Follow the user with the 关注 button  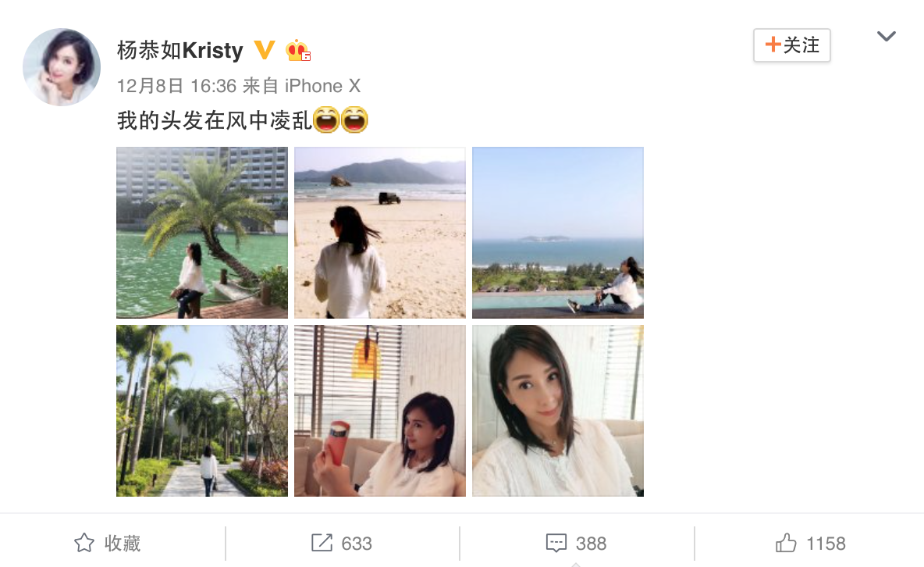click(792, 45)
